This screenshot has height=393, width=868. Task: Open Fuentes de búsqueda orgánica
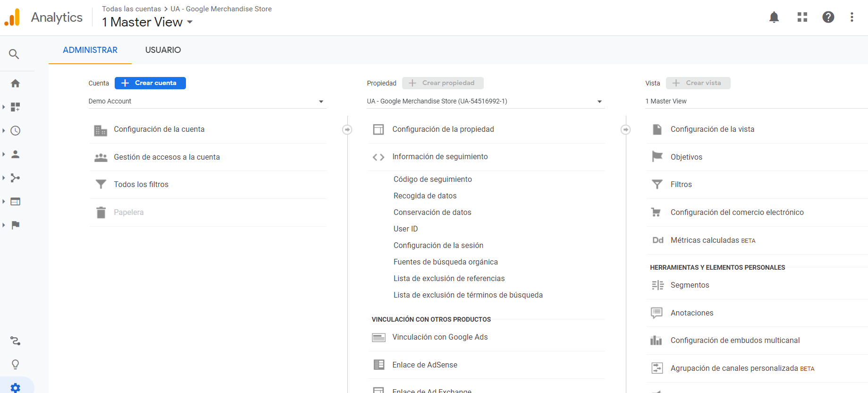pos(446,262)
